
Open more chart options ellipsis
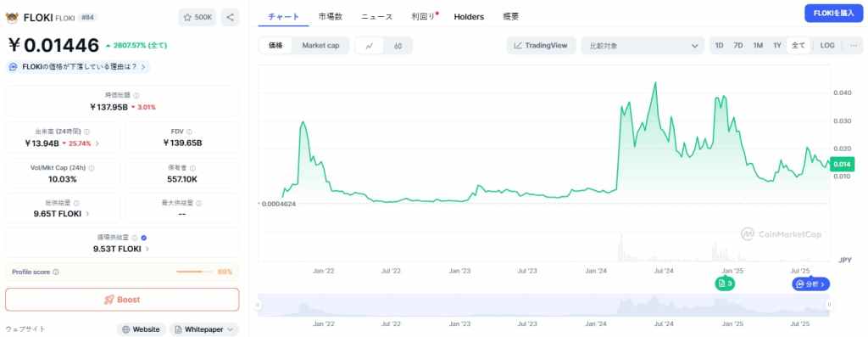tap(854, 46)
